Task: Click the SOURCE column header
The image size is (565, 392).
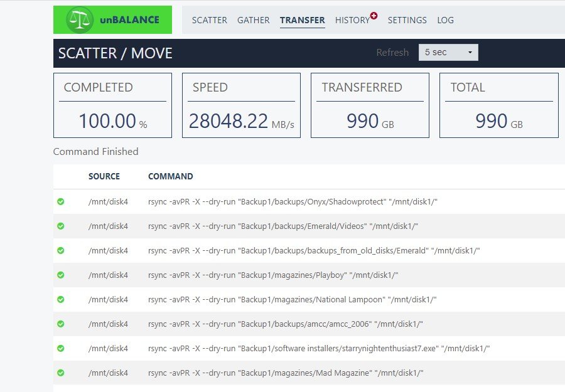Action: [x=104, y=176]
